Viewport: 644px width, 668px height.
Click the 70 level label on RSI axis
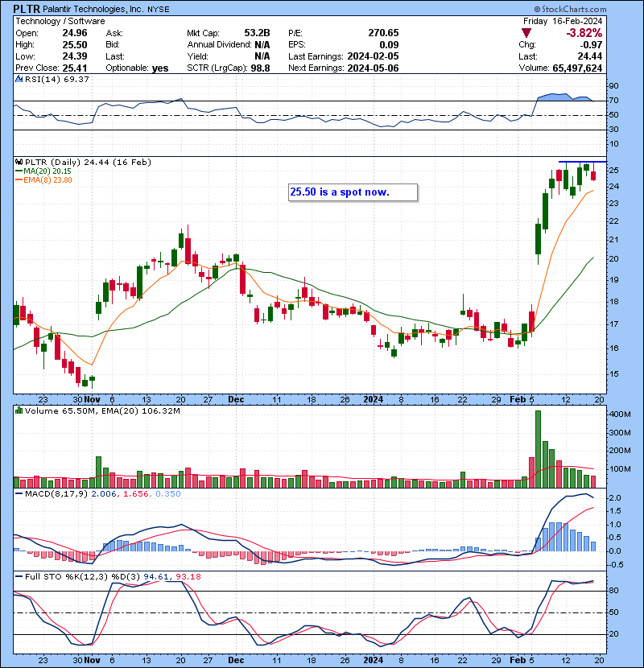pyautogui.click(x=613, y=101)
